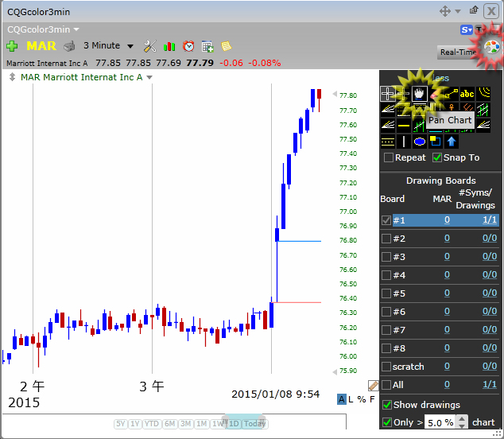Open the 3 Minute interval dropdown
The image size is (504, 439).
(x=130, y=46)
